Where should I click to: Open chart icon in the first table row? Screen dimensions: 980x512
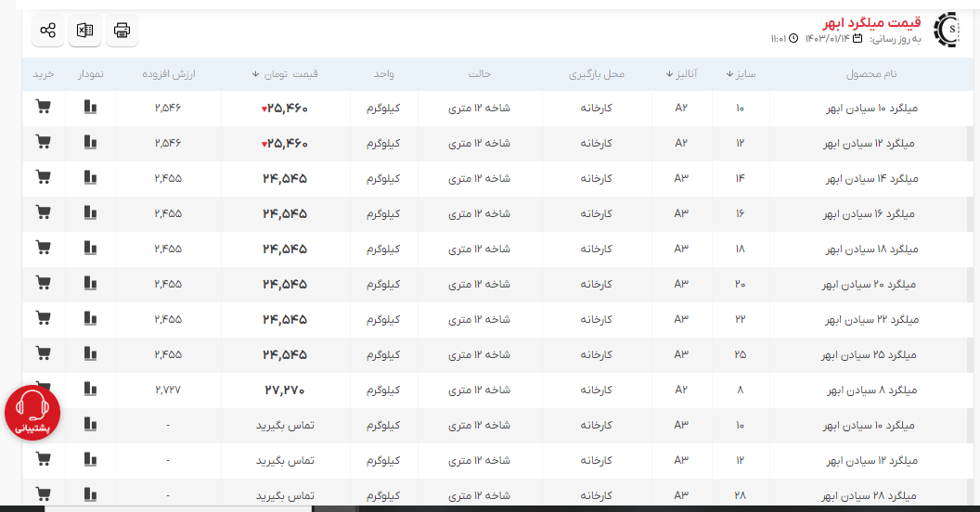[90, 108]
